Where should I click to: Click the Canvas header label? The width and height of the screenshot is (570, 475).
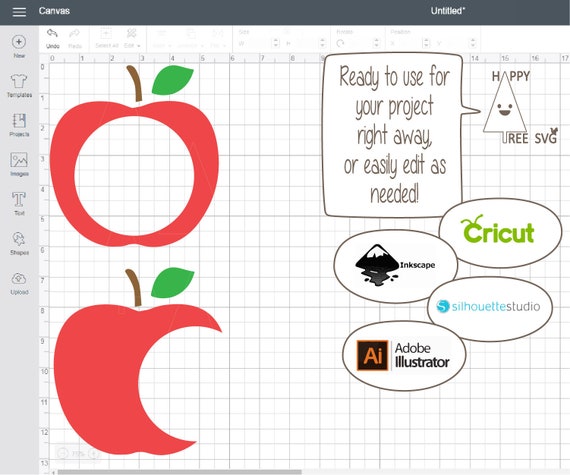click(x=54, y=11)
